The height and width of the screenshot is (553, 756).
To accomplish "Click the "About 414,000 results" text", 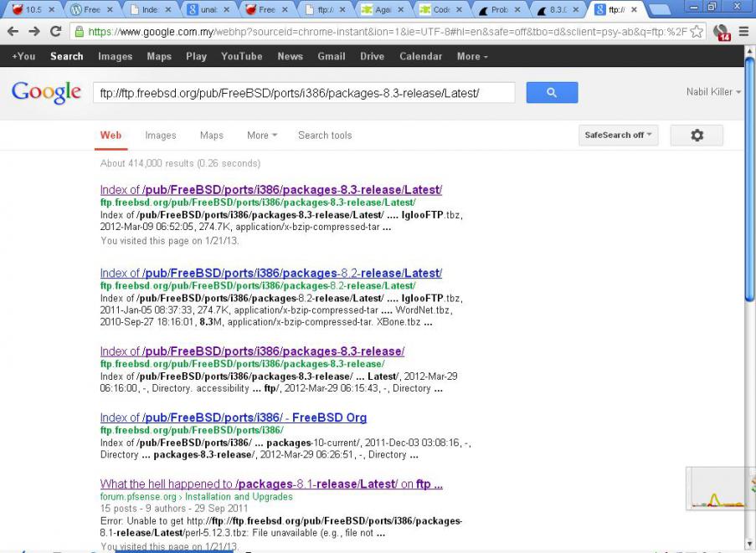I will [x=180, y=163].
